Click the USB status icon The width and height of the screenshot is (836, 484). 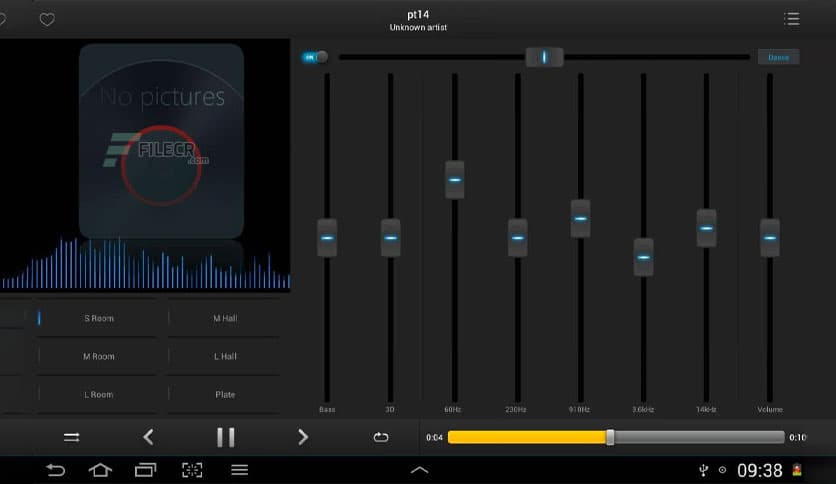tap(704, 470)
